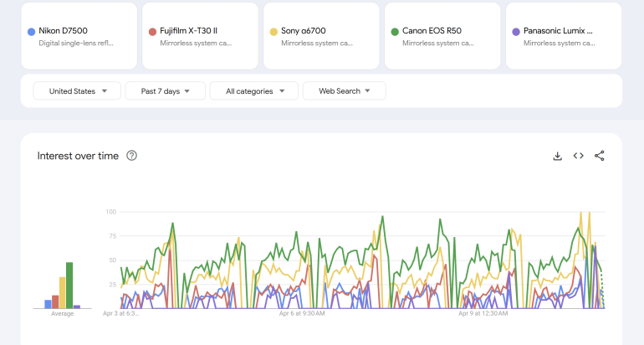Open the All categories dropdown
The height and width of the screenshot is (345, 644).
click(253, 91)
